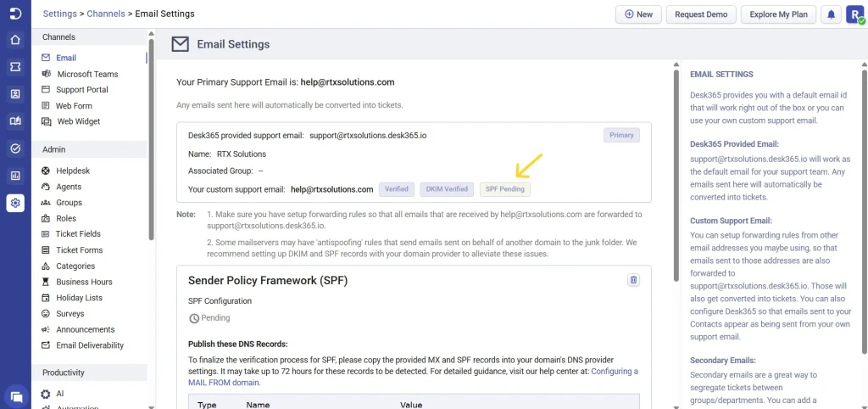Open the notifications bell
The height and width of the screenshot is (409, 868).
[x=831, y=14]
